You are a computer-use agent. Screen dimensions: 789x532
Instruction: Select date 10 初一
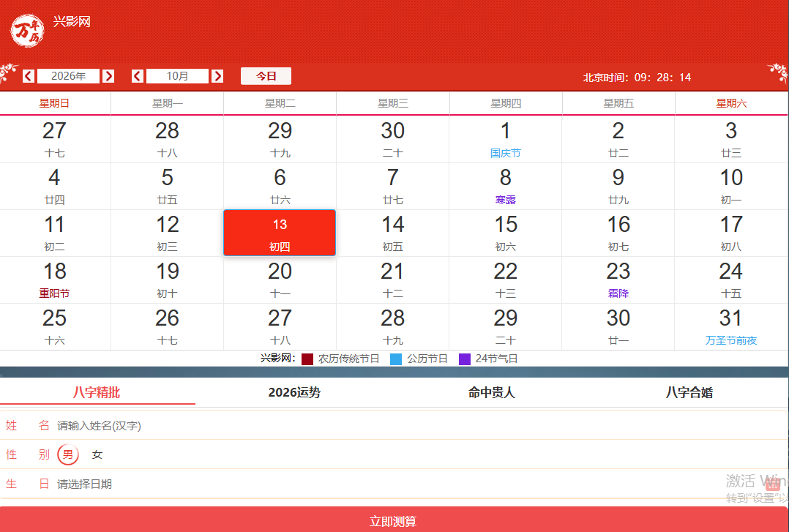coord(731,186)
